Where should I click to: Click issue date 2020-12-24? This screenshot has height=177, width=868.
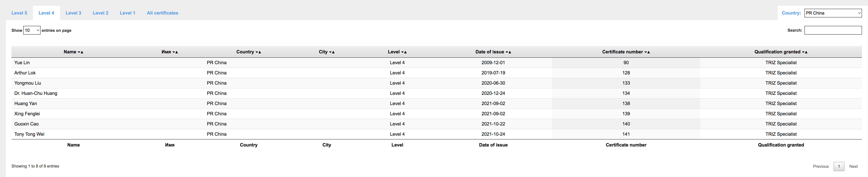493,93
